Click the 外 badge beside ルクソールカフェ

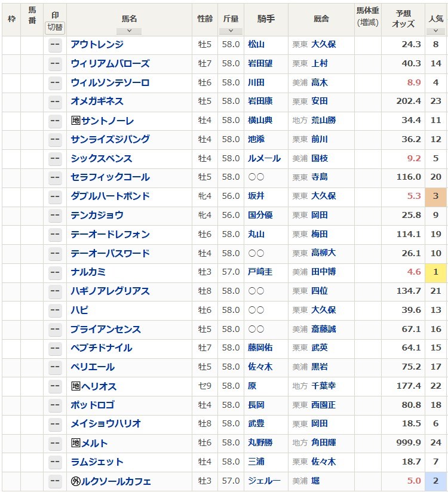(x=75, y=481)
